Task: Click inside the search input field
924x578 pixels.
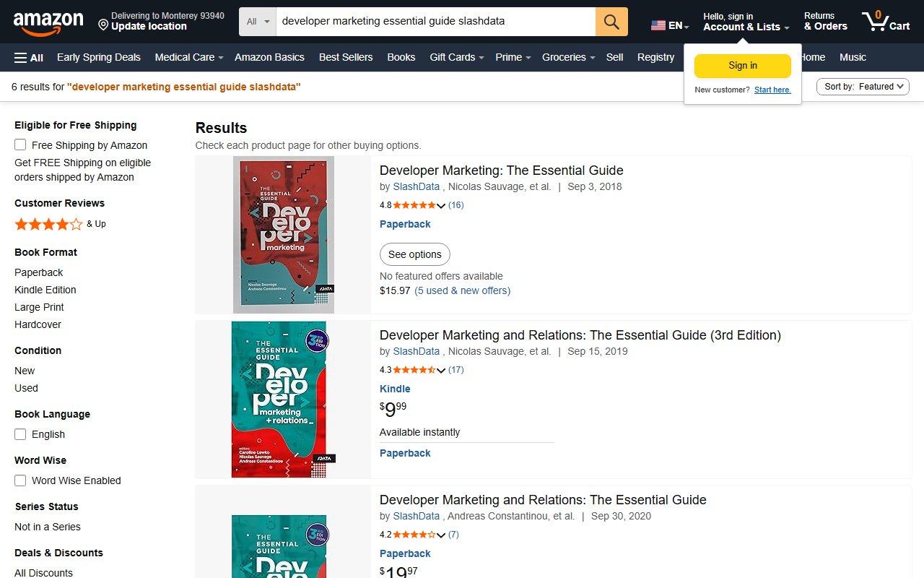Action: 433,21
